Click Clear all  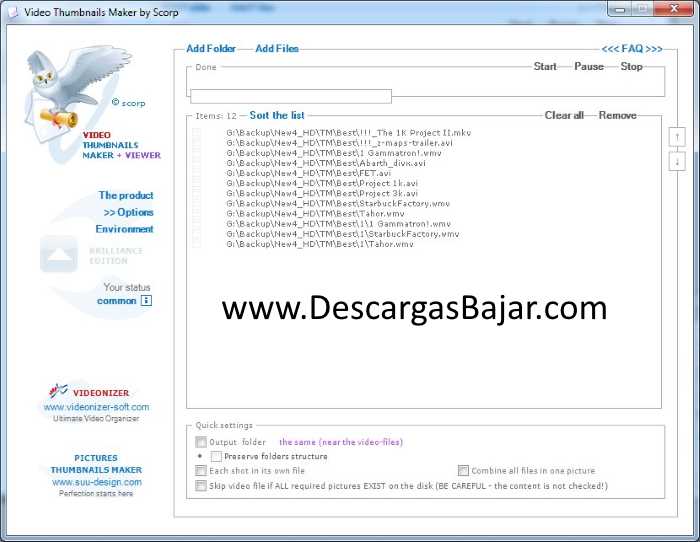[564, 115]
